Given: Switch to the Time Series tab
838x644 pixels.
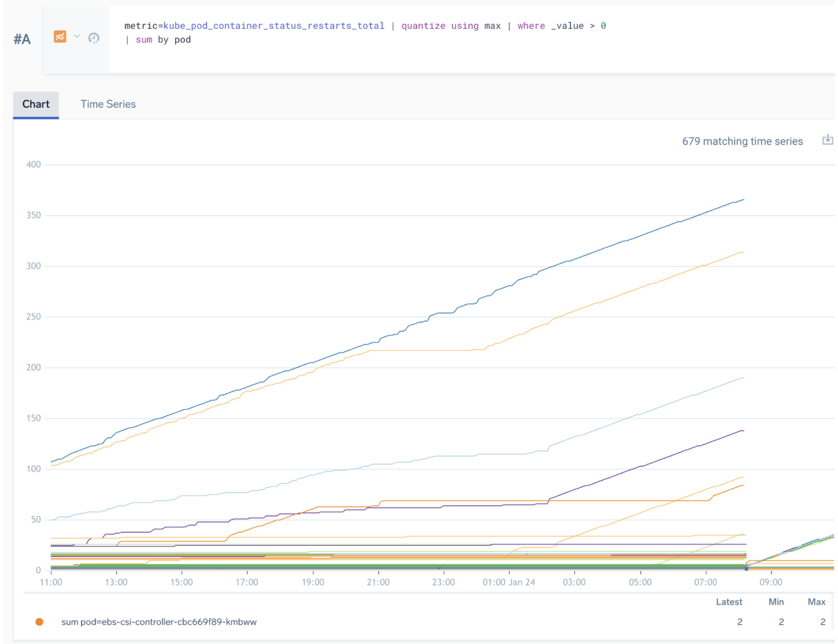Looking at the screenshot, I should point(108,104).
